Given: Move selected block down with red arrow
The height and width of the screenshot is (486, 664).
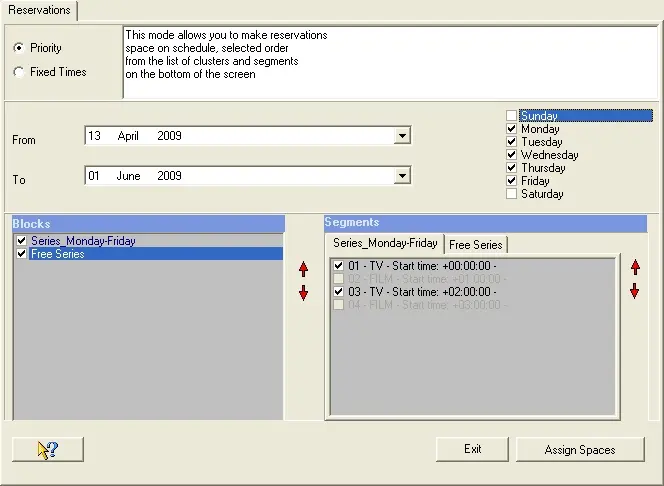Looking at the screenshot, I should (304, 292).
